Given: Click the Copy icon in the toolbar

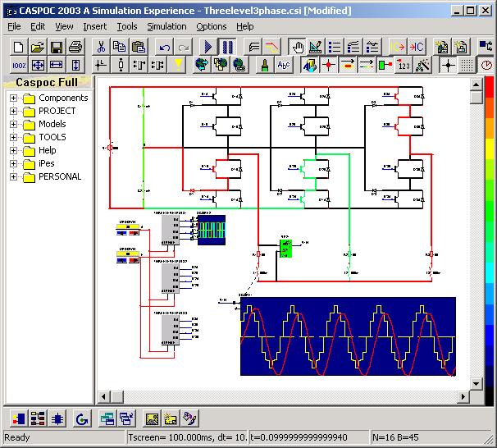Looking at the screenshot, I should (x=120, y=48).
